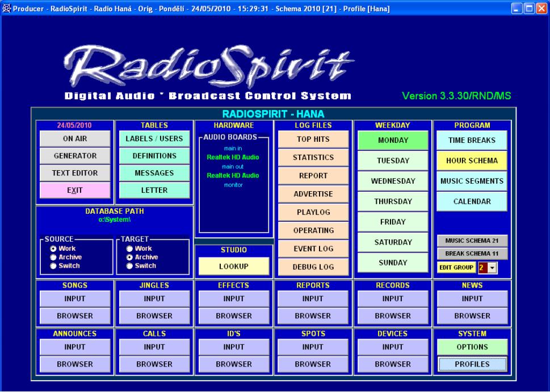Open the HOUR SCHEMA program
Viewport: 550px width, 392px height.
click(x=472, y=161)
